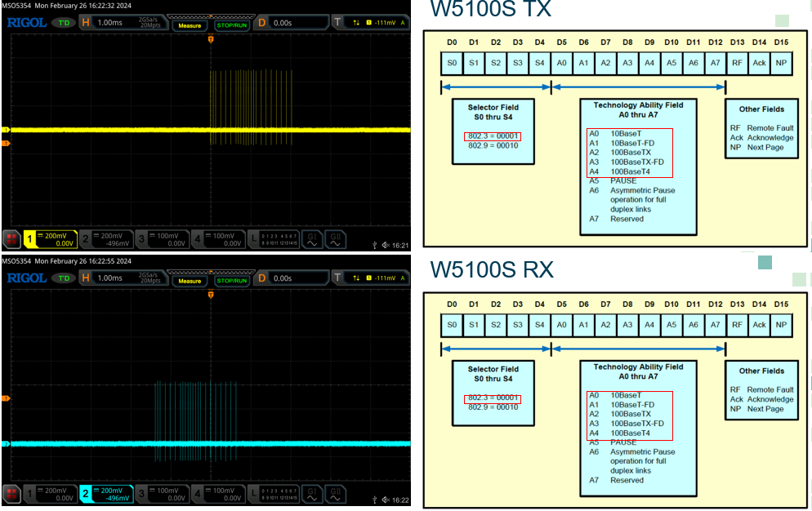
Task: Click the D15 bit label in the TX diagram
Action: [782, 42]
